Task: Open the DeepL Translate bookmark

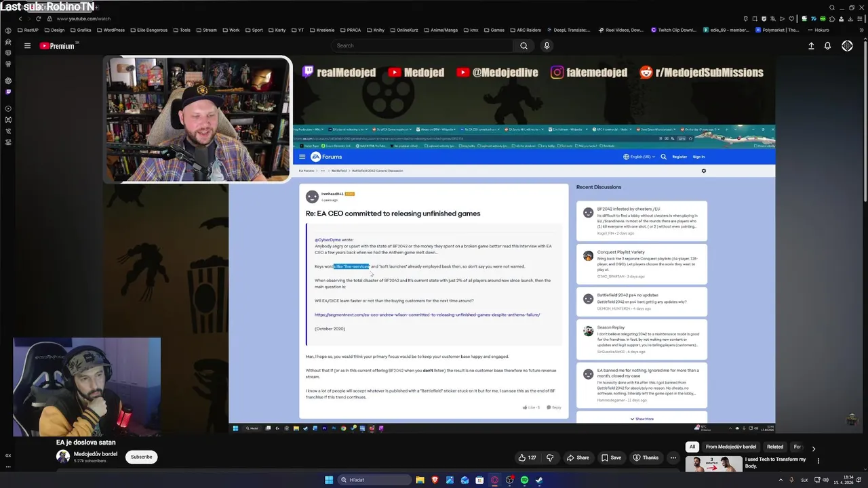Action: [568, 30]
